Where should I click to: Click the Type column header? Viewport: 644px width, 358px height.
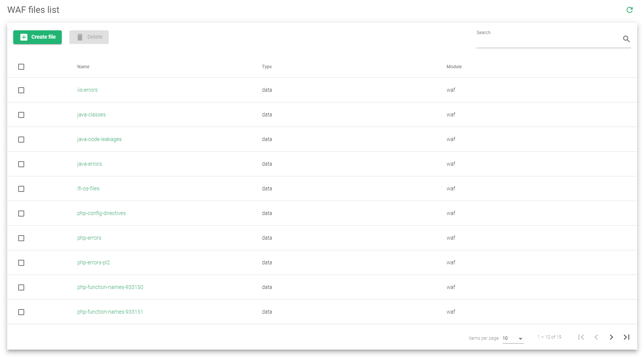(267, 67)
